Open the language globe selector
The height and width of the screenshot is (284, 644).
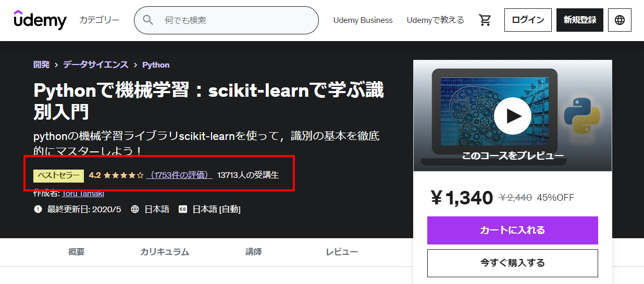coord(620,20)
